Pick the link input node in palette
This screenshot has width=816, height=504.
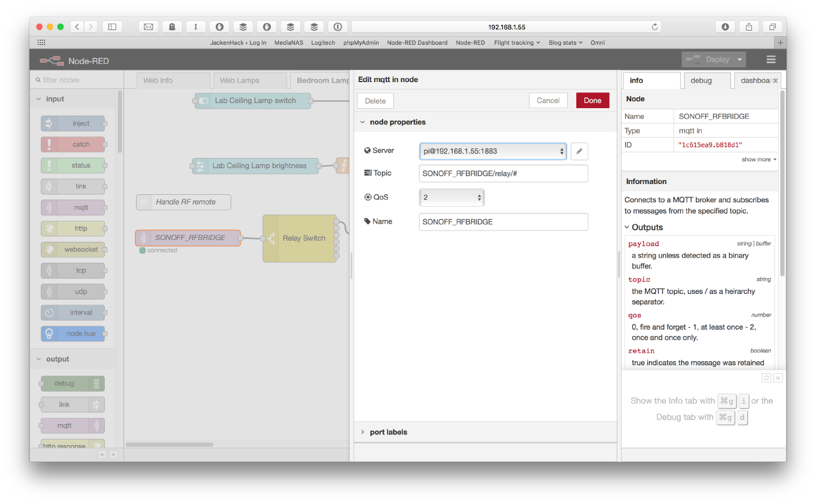tap(73, 186)
